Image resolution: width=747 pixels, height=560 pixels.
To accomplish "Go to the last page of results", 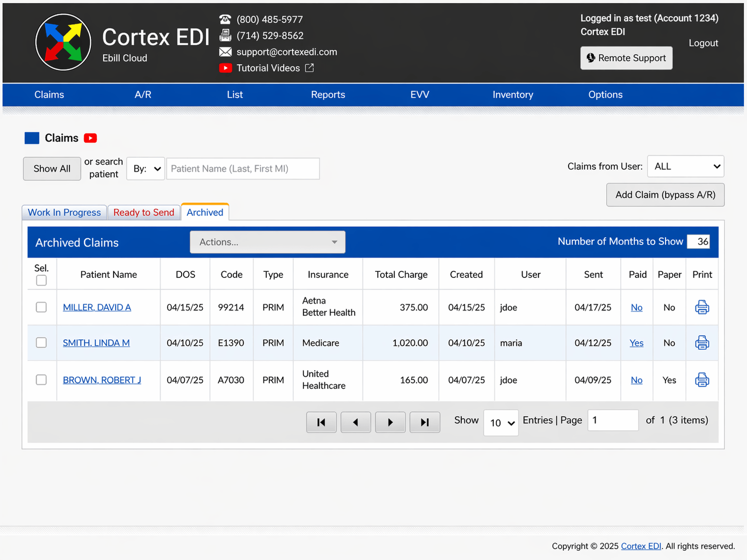I will (x=425, y=422).
